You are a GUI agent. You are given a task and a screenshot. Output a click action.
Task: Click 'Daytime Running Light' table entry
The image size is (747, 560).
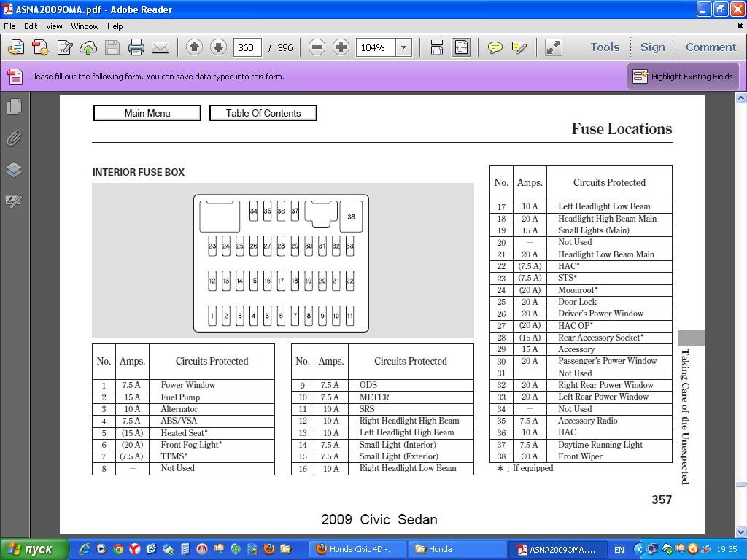pos(600,444)
